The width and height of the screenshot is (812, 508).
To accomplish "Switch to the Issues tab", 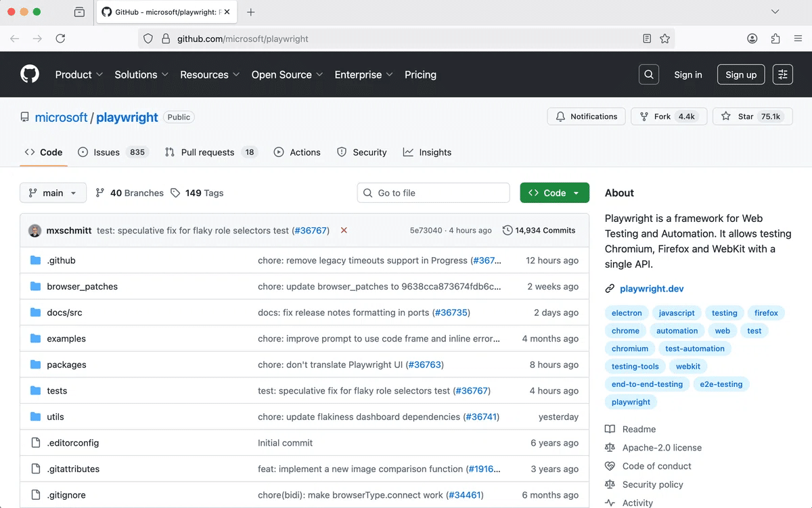I will coord(106,152).
